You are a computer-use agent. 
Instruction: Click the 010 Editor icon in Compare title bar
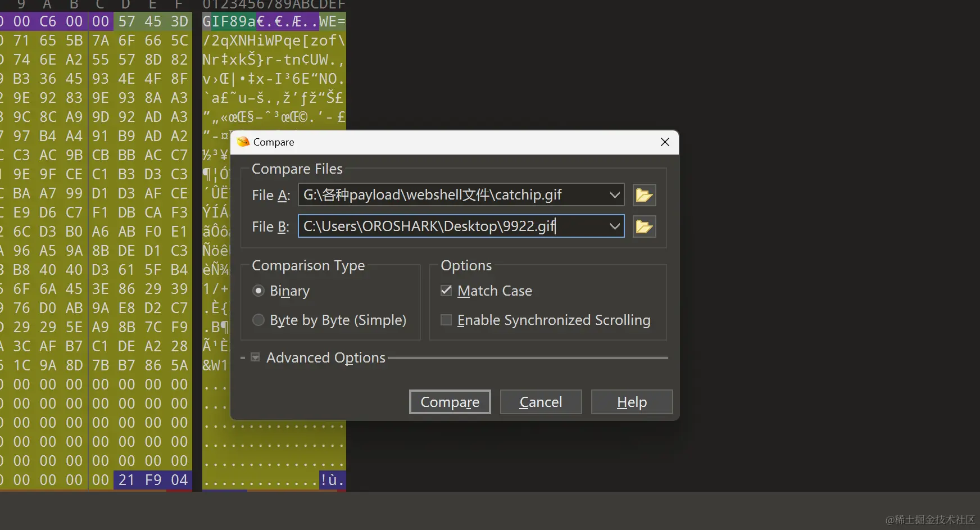point(243,142)
